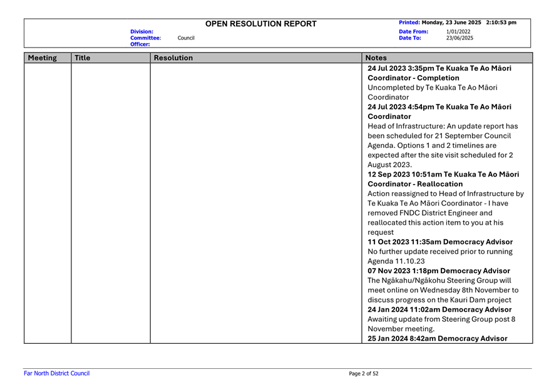Click the 'Coordinator - Reallocation' heading line

415,184
